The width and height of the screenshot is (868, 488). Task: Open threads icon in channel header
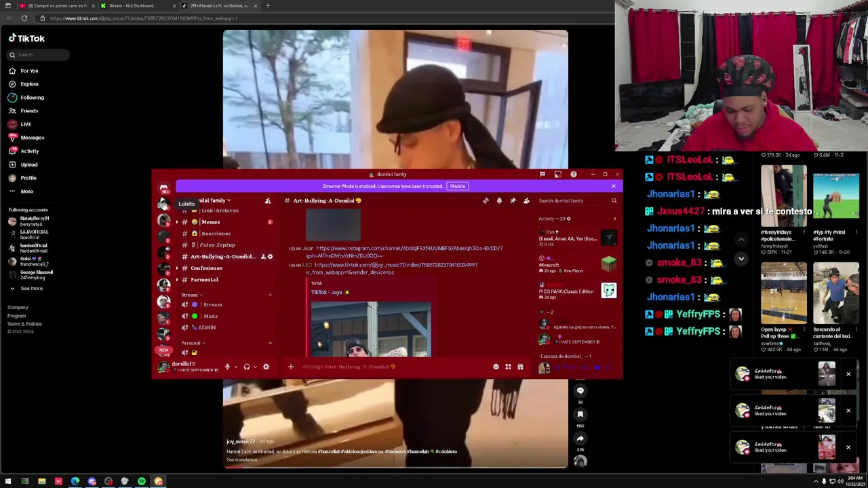pos(486,201)
